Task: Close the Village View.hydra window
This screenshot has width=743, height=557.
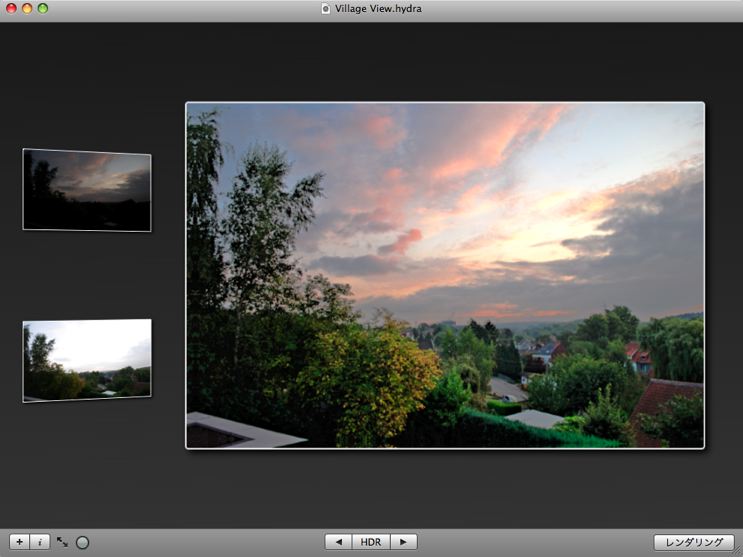Action: click(10, 8)
